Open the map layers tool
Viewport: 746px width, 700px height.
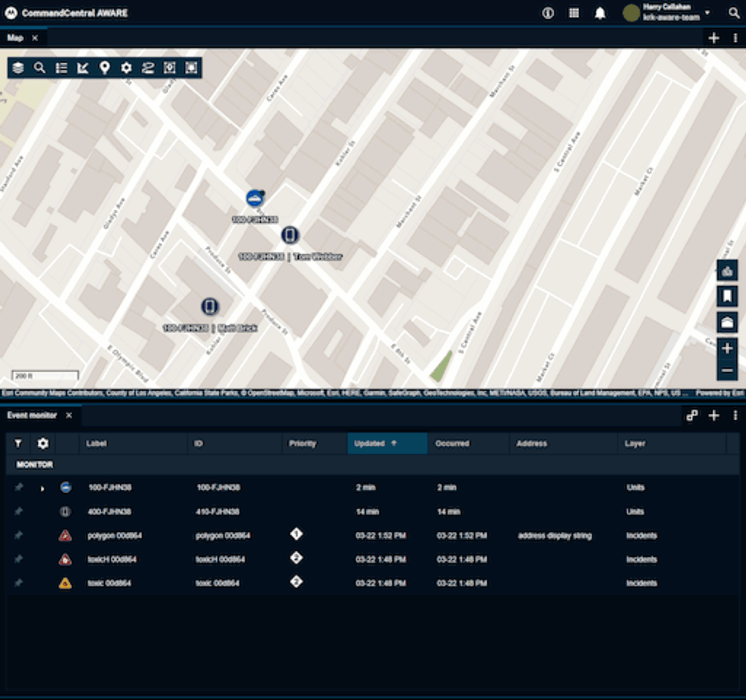click(x=18, y=68)
